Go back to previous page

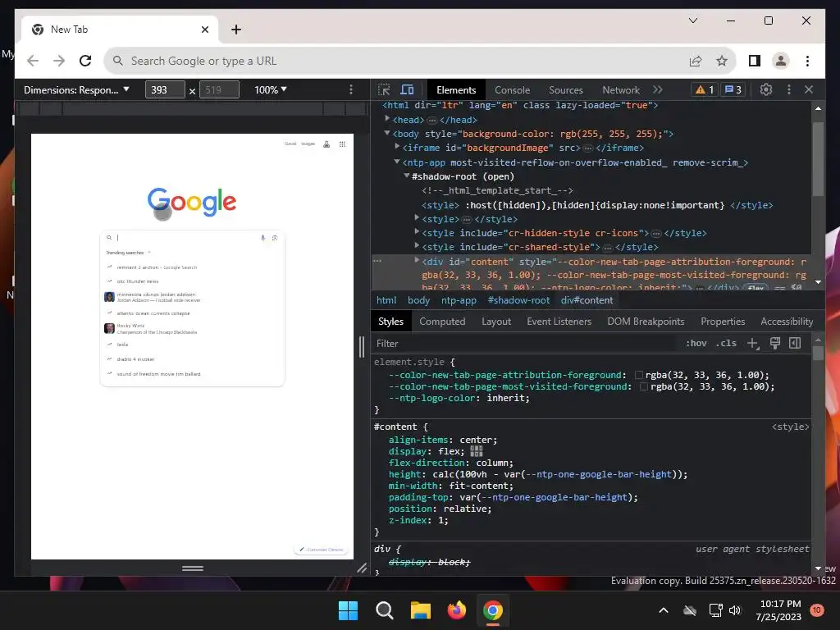tap(33, 61)
